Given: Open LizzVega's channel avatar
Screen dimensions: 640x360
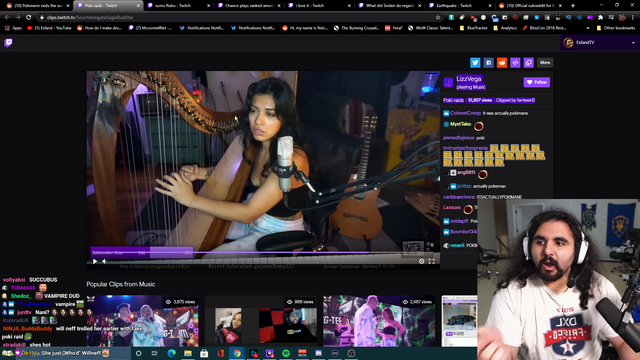Looking at the screenshot, I should [x=448, y=82].
